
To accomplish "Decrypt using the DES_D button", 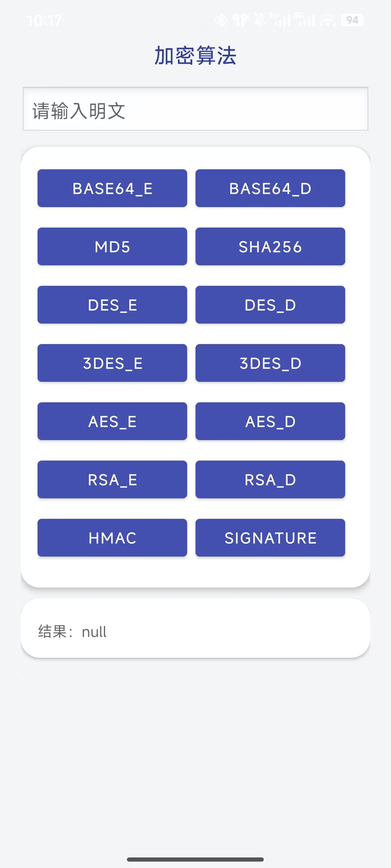I will (x=270, y=305).
